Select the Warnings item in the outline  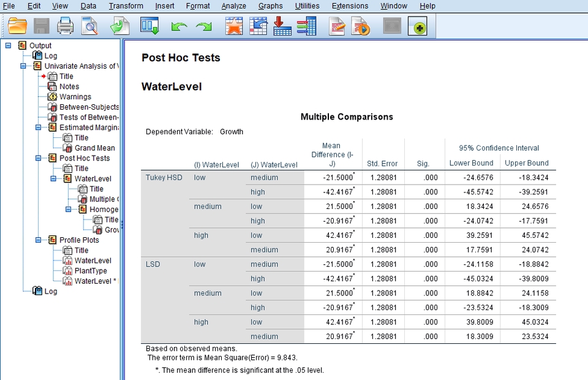click(x=74, y=96)
